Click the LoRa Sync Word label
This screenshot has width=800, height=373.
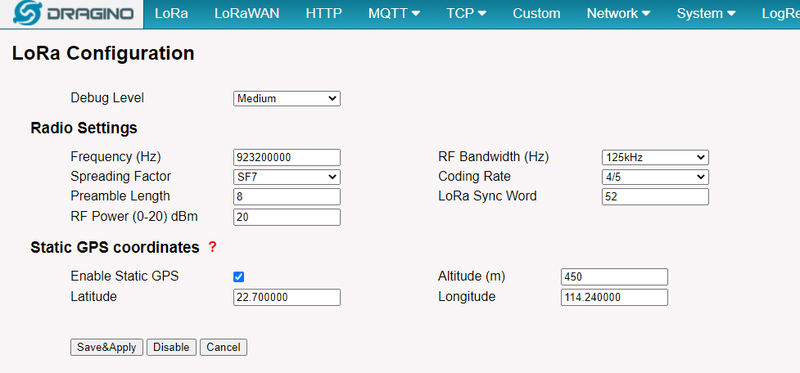[x=487, y=196]
